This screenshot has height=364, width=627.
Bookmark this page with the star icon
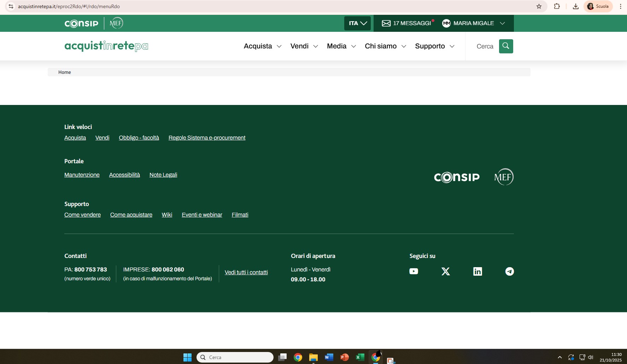coord(539,6)
